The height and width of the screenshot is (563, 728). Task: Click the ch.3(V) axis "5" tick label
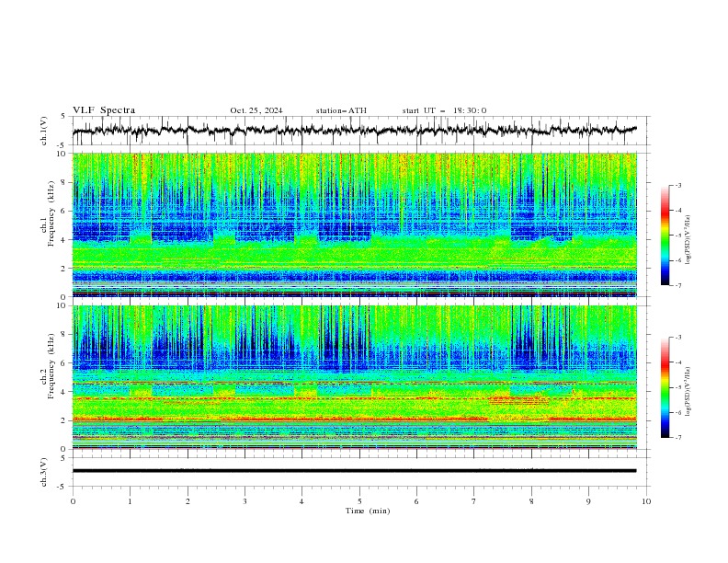(64, 458)
